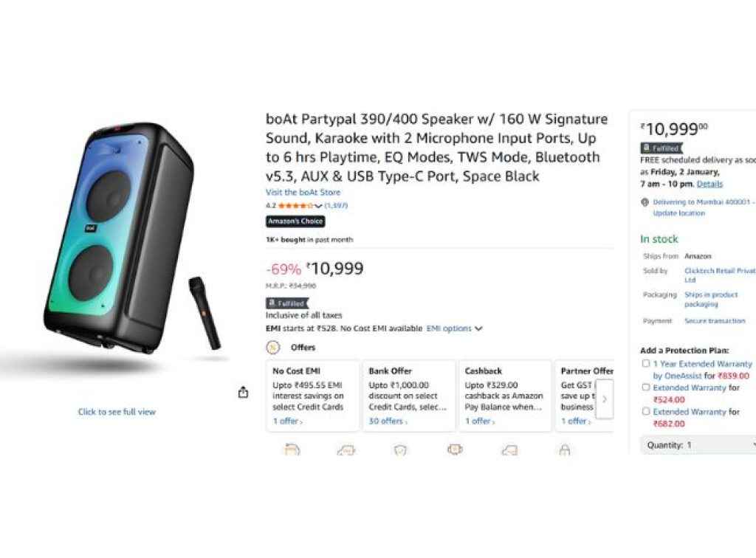This screenshot has width=756, height=558.
Task: Click the Amazon's Choice badge
Action: (295, 221)
